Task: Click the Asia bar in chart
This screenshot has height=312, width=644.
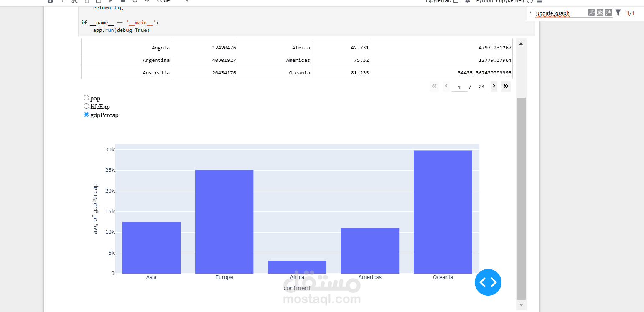Action: point(151,248)
